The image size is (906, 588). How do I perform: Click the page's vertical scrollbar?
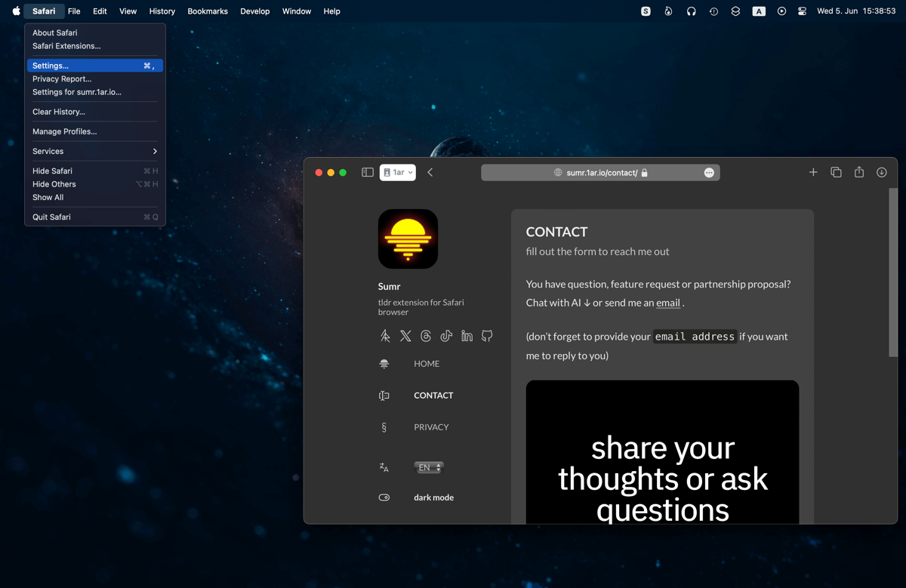click(x=893, y=272)
